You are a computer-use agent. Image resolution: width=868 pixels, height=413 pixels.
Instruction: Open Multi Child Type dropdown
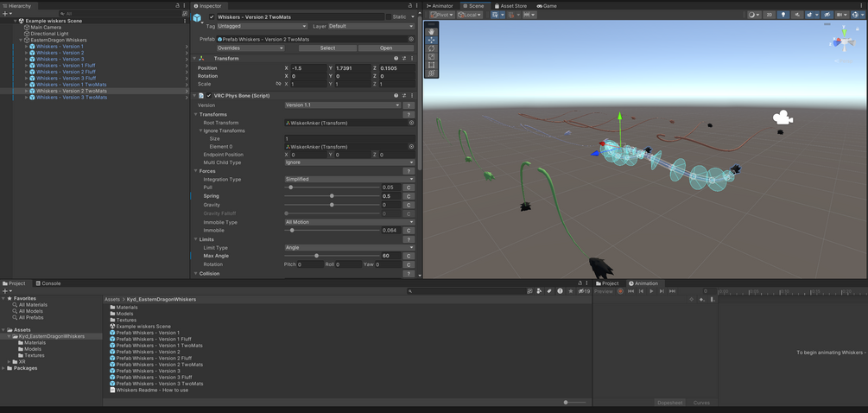click(x=349, y=162)
